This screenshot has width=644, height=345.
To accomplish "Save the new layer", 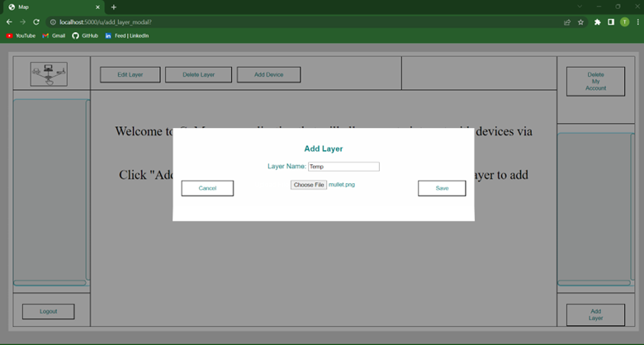I will (442, 188).
